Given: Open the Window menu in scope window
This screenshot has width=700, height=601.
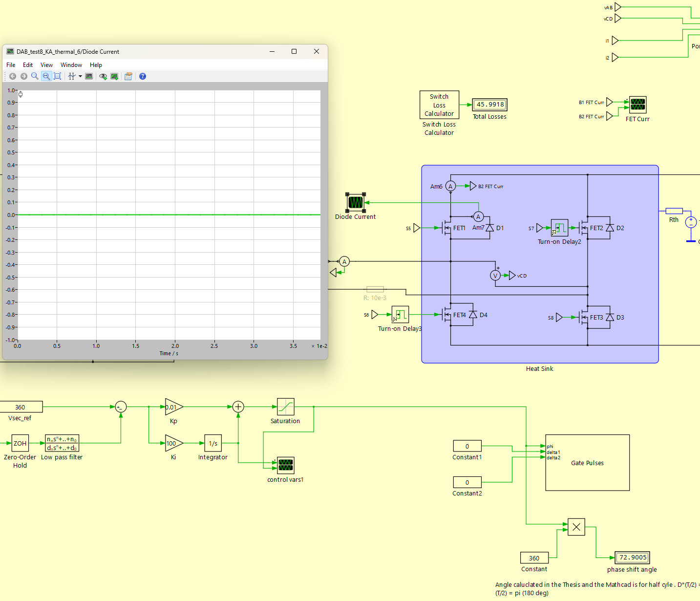Looking at the screenshot, I should coord(71,65).
